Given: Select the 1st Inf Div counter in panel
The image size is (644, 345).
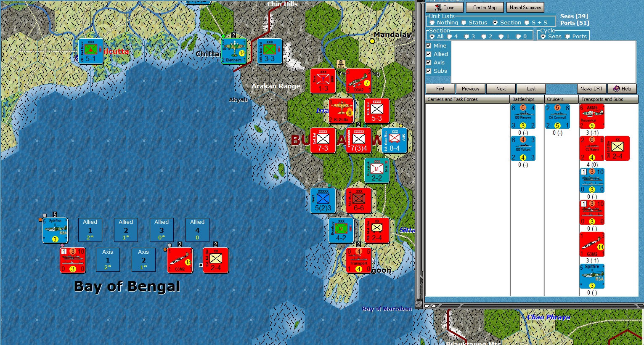Looking at the screenshot, I should [x=617, y=149].
